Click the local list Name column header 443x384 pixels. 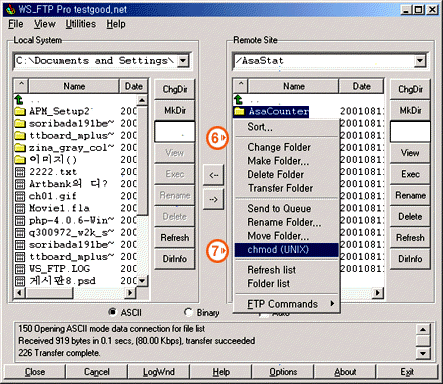tap(74, 86)
